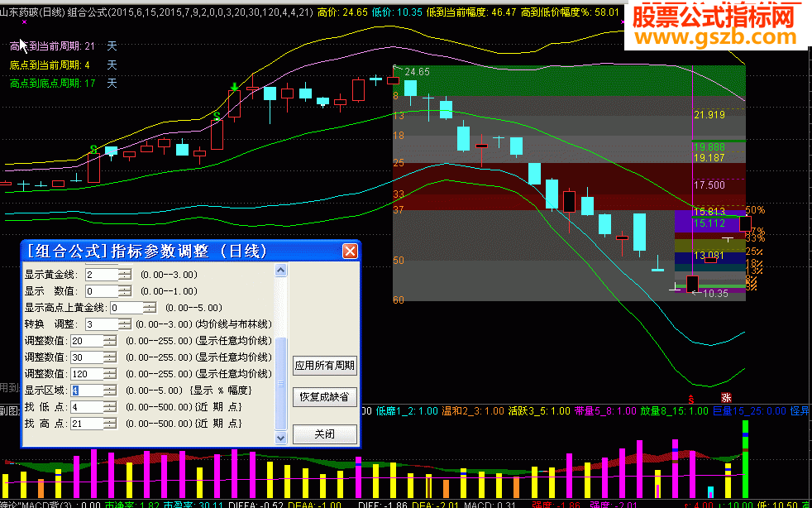The height and width of the screenshot is (508, 812).
Task: Click the 高点到底点周期: 17 label
Action: pos(52,83)
